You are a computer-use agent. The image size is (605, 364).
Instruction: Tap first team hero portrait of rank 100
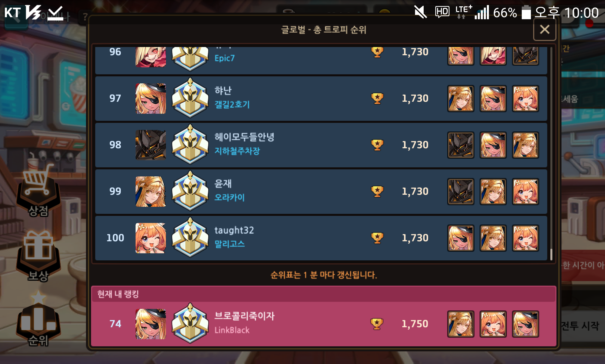click(x=461, y=238)
